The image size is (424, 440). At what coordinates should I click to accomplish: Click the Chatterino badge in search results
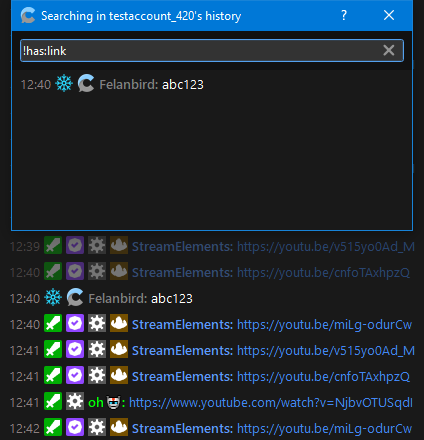86,83
